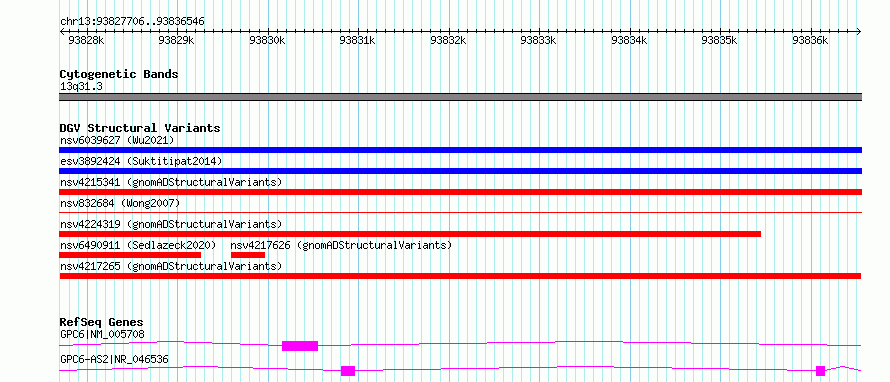
Task: Click the nsv4217626 gnomAD variant label
Action: point(341,245)
